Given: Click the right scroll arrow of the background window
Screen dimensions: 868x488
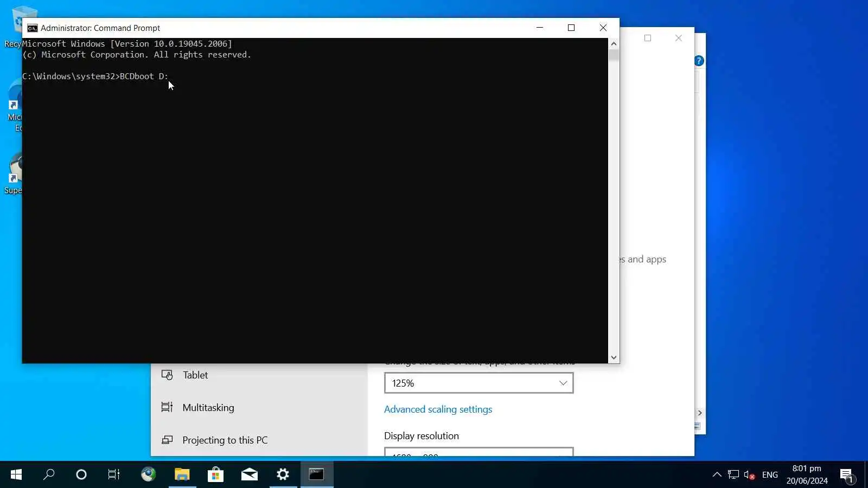Looking at the screenshot, I should pyautogui.click(x=700, y=413).
